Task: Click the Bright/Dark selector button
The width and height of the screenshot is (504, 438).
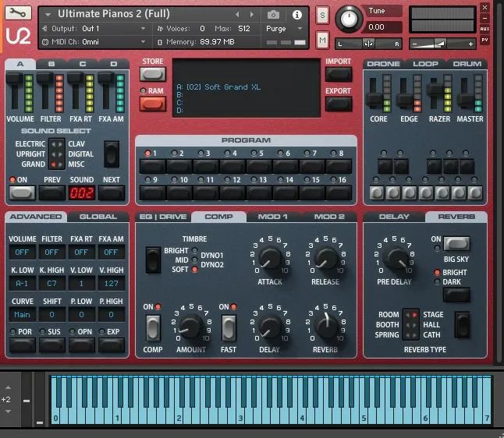Action: (456, 295)
